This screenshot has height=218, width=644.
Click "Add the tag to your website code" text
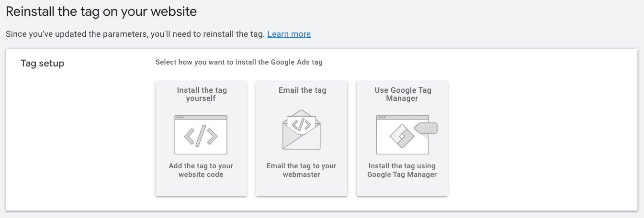tap(201, 170)
